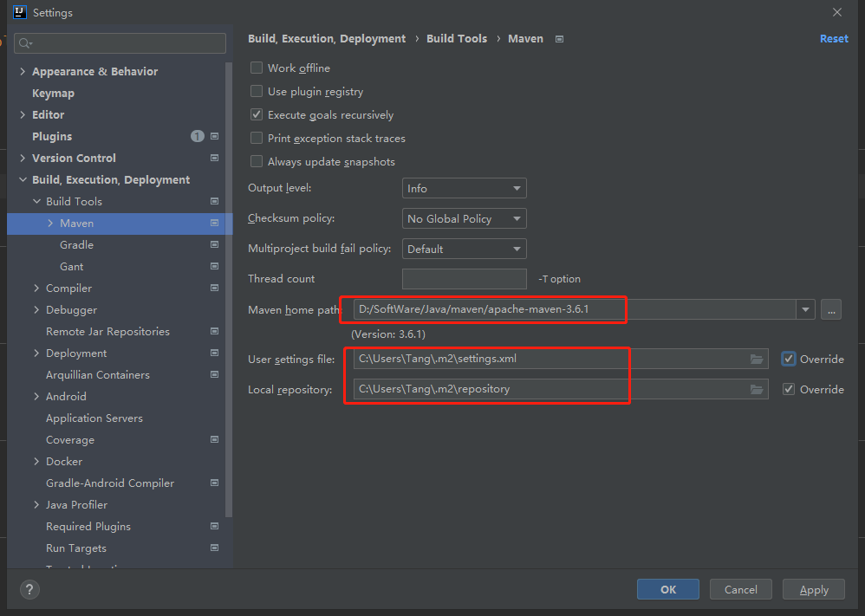Select Android in the settings tree
This screenshot has height=616, width=865.
click(x=66, y=397)
